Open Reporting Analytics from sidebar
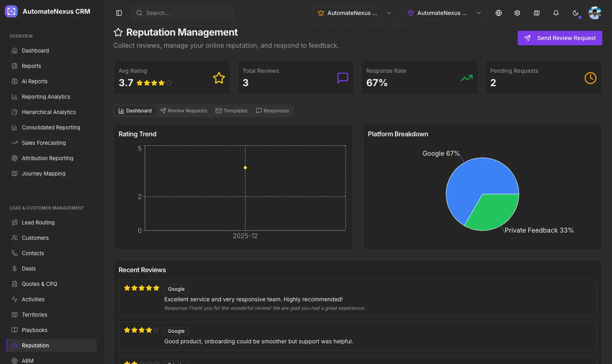 pyautogui.click(x=52, y=97)
